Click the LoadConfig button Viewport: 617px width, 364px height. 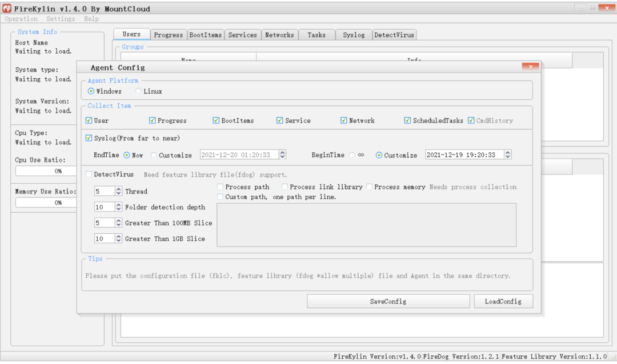[x=503, y=301]
